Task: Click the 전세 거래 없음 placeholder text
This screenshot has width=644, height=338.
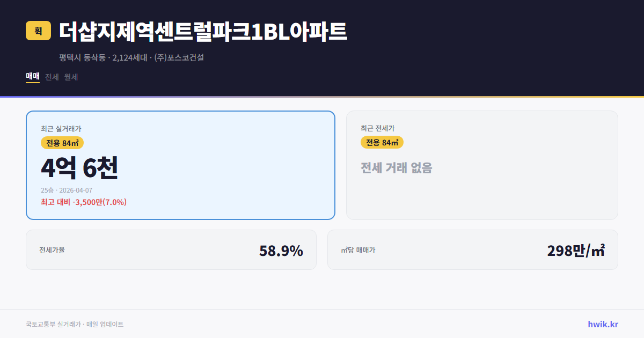Action: [397, 167]
